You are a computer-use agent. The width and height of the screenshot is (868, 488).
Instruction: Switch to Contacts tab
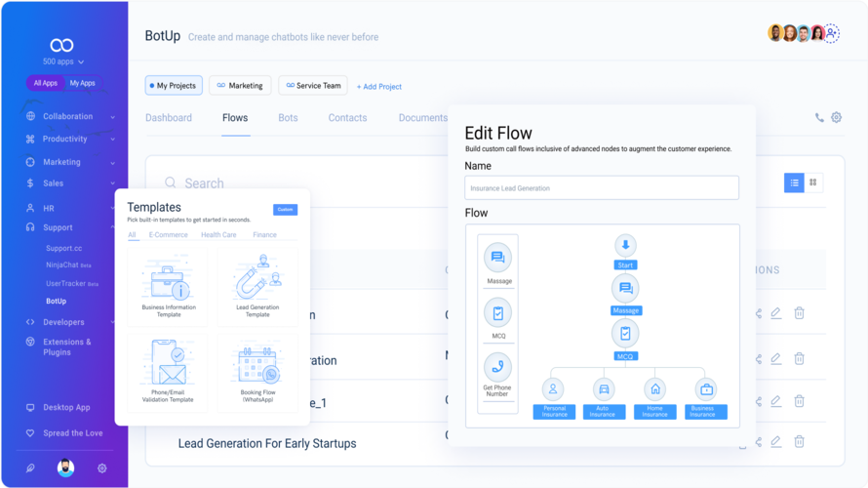[x=347, y=118]
